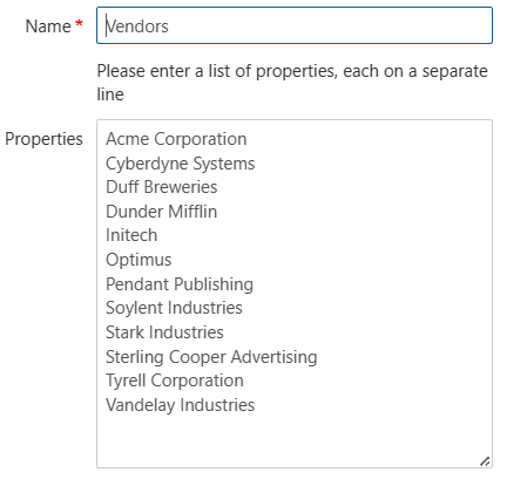
Task: Click the help text about entering properties
Action: pyautogui.click(x=292, y=82)
